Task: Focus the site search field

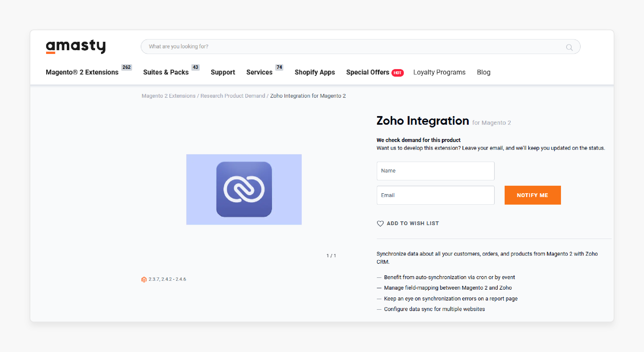Action: 360,46
